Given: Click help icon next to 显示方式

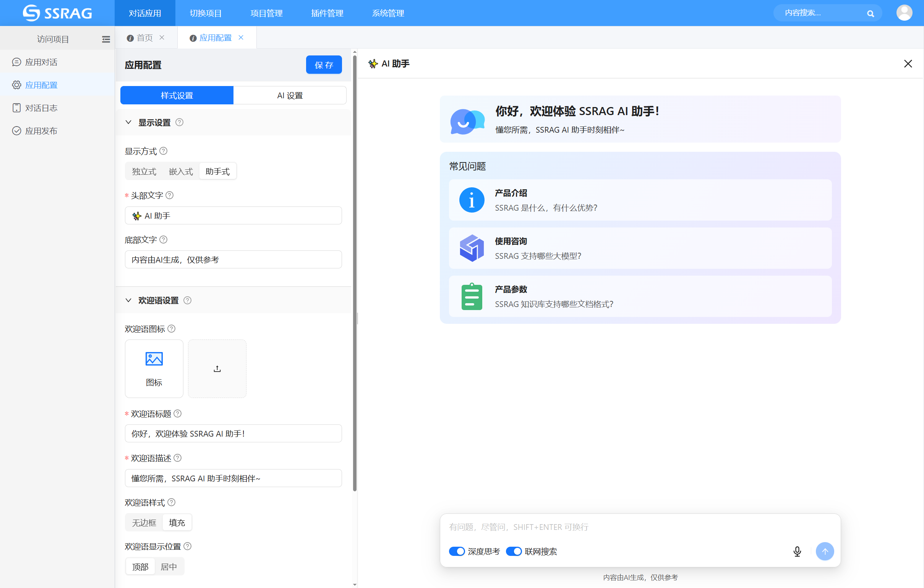Looking at the screenshot, I should pyautogui.click(x=163, y=151).
